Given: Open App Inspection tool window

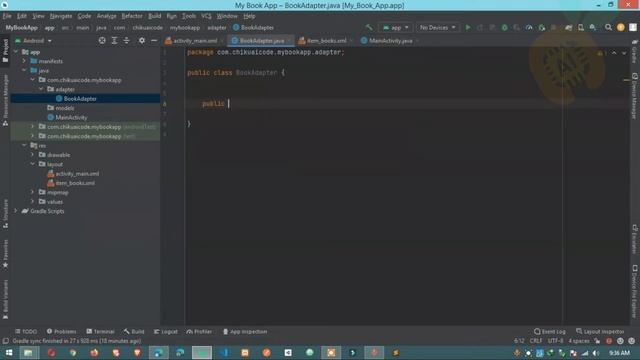Looking at the screenshot, I should point(245,331).
